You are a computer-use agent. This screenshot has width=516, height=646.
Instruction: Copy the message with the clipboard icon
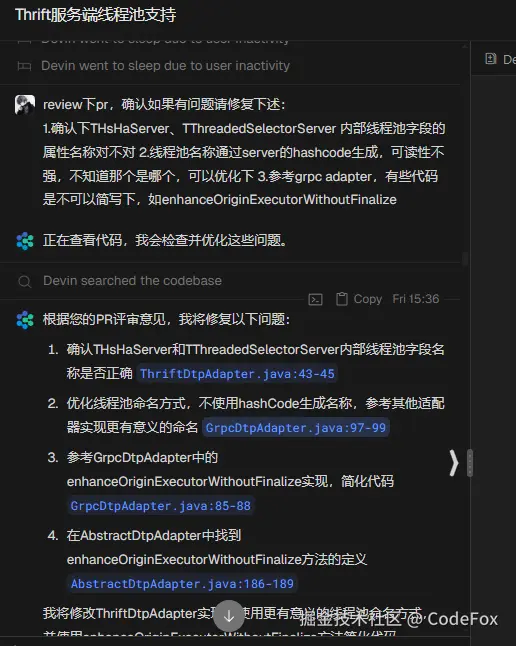(x=342, y=299)
